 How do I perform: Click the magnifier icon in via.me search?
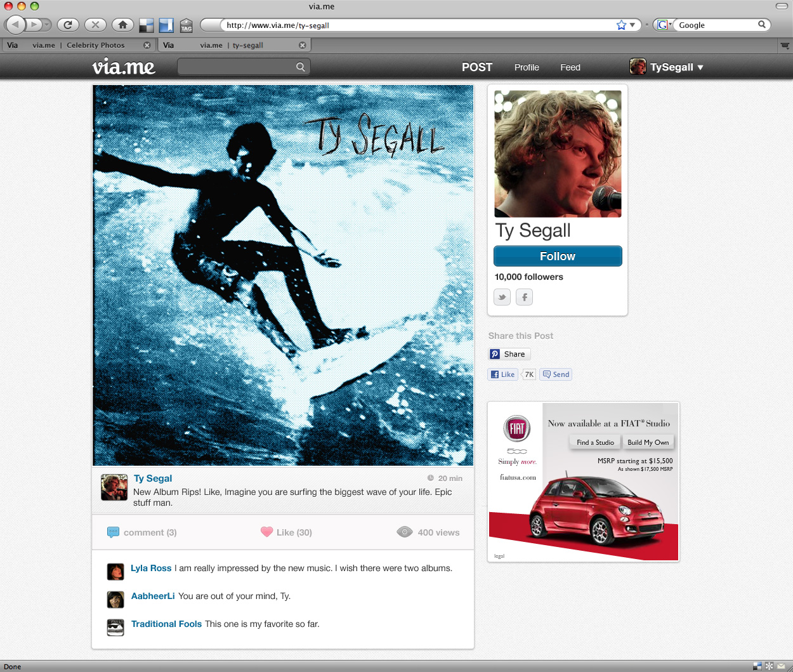click(301, 67)
